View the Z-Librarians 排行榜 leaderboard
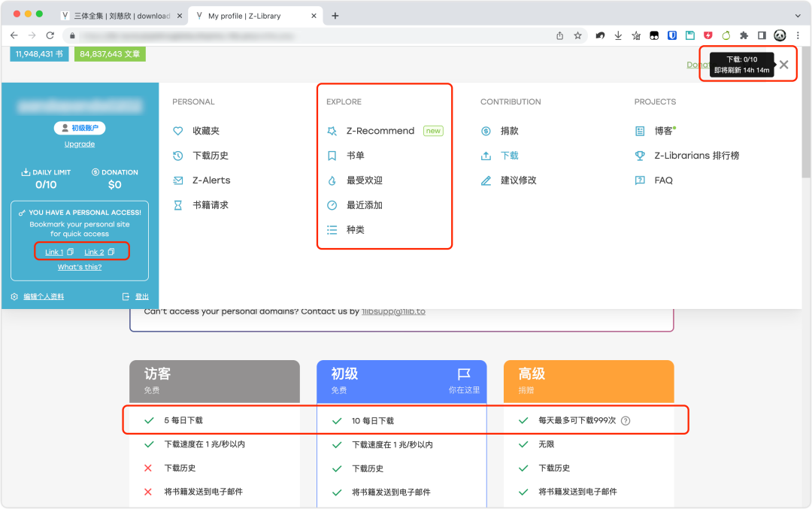The width and height of the screenshot is (812, 509). (686, 155)
